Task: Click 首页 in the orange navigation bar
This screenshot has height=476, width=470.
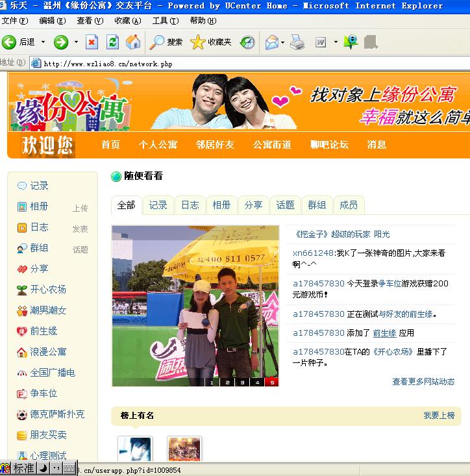Action: [x=111, y=145]
